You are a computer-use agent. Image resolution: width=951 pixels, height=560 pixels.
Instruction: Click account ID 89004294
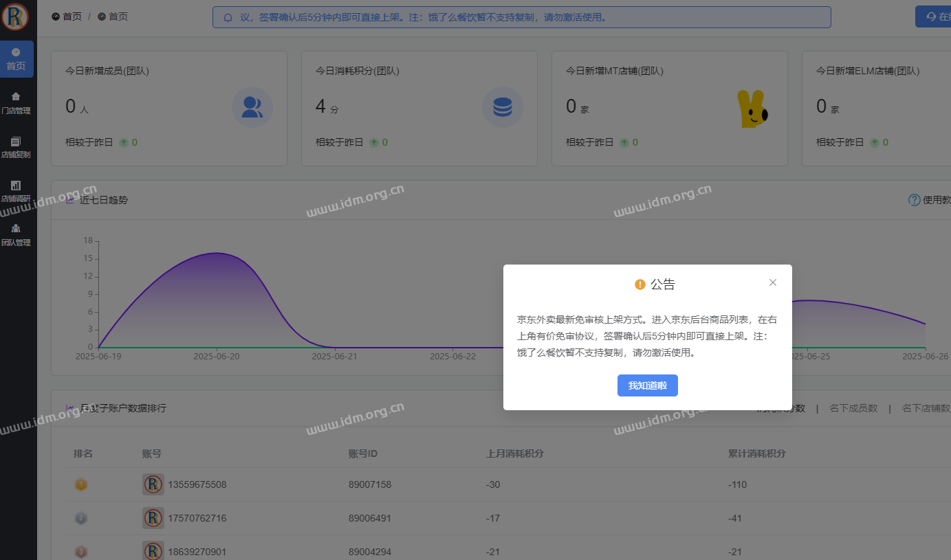click(370, 552)
